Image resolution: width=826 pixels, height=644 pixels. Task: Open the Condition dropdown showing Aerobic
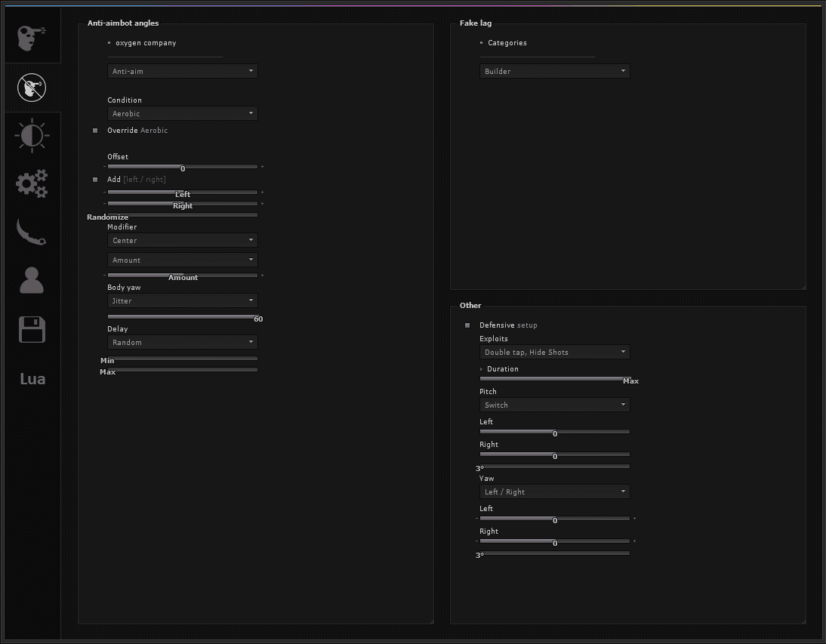182,113
